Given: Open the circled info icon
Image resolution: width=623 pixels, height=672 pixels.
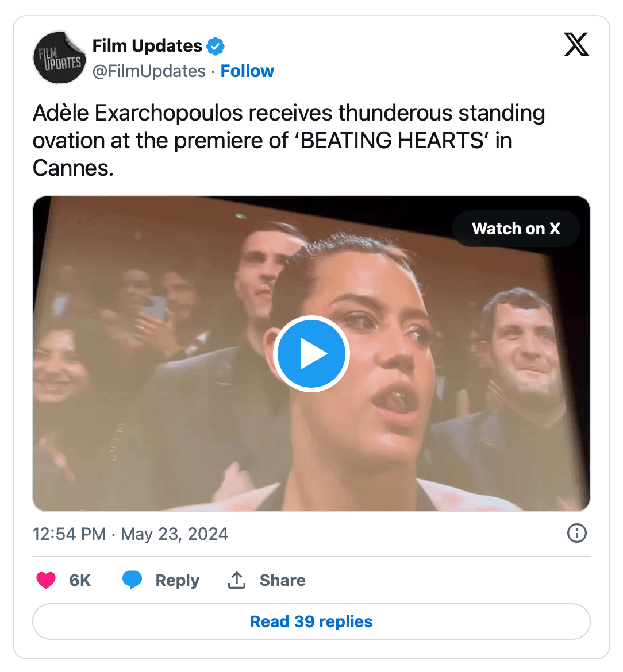Looking at the screenshot, I should 576,534.
